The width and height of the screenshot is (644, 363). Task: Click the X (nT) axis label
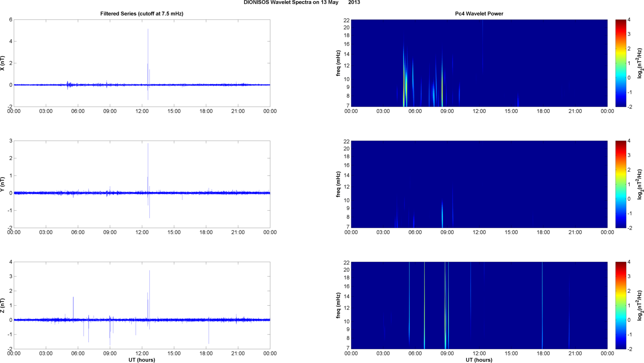(x=3, y=63)
